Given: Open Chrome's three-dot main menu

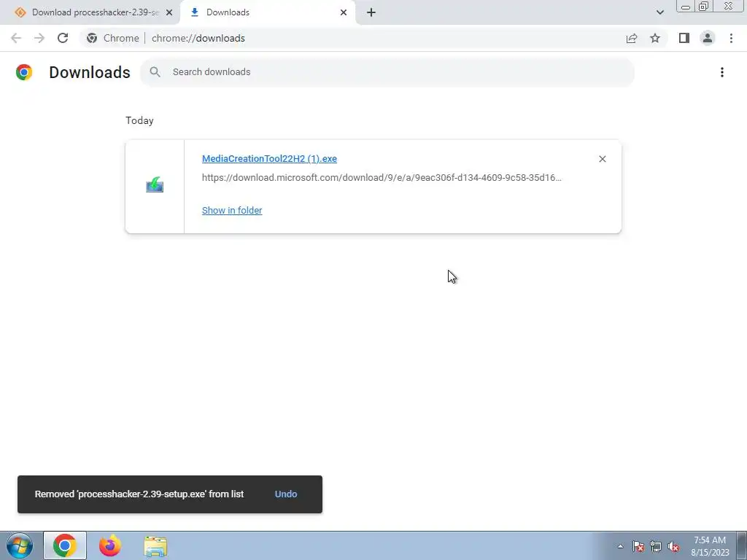Looking at the screenshot, I should [731, 38].
